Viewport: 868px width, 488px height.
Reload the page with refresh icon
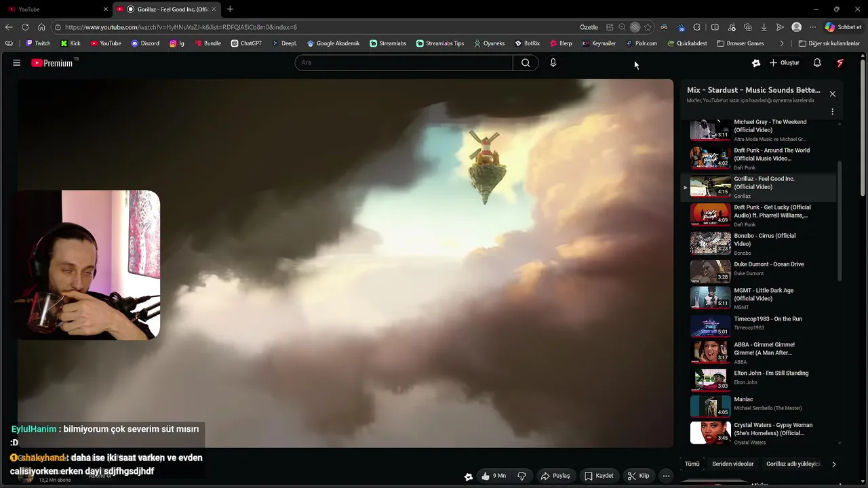coord(25,27)
